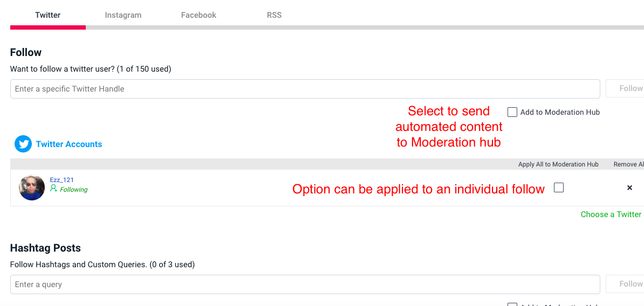This screenshot has width=644, height=306.
Task: Select the RSS tab
Action: tap(275, 15)
